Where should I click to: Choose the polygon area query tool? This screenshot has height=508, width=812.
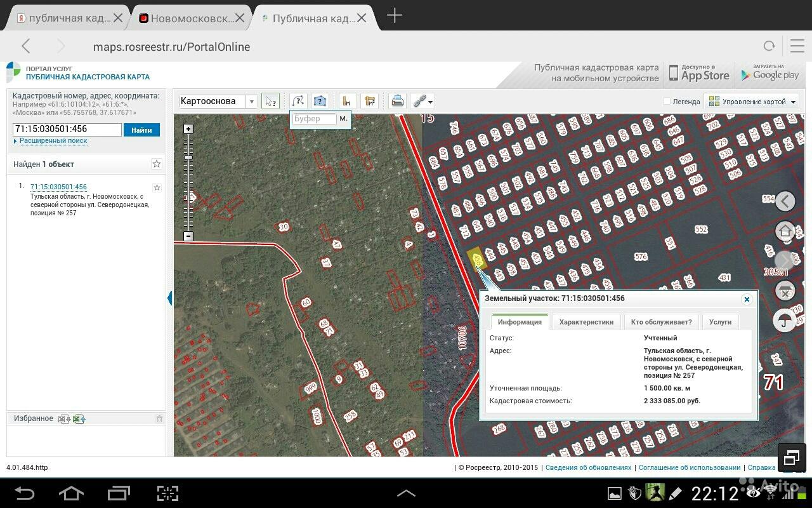click(x=320, y=101)
